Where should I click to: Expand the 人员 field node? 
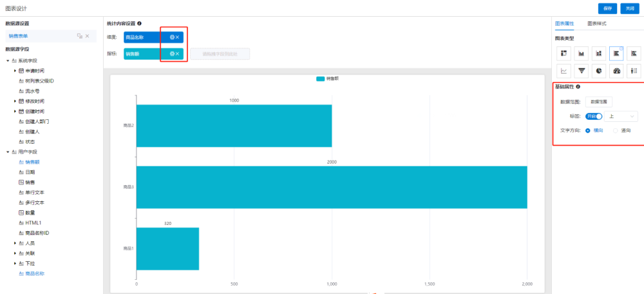(x=15, y=243)
